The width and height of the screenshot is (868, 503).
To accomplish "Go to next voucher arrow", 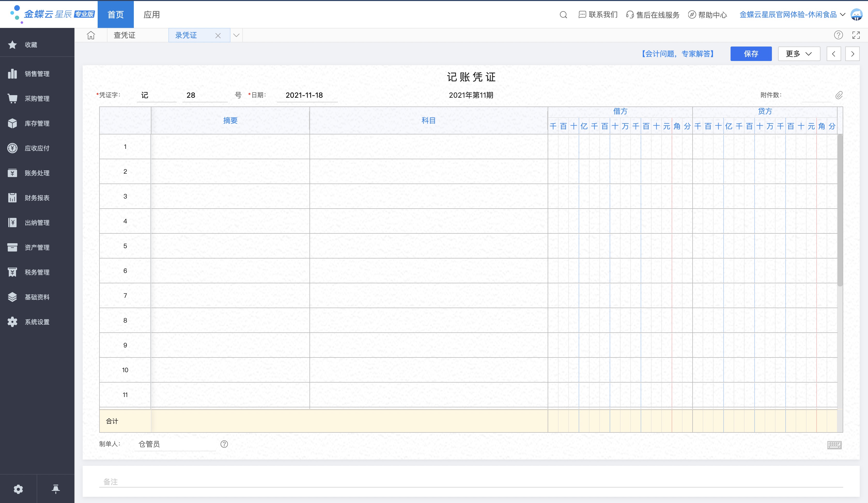I will click(852, 54).
